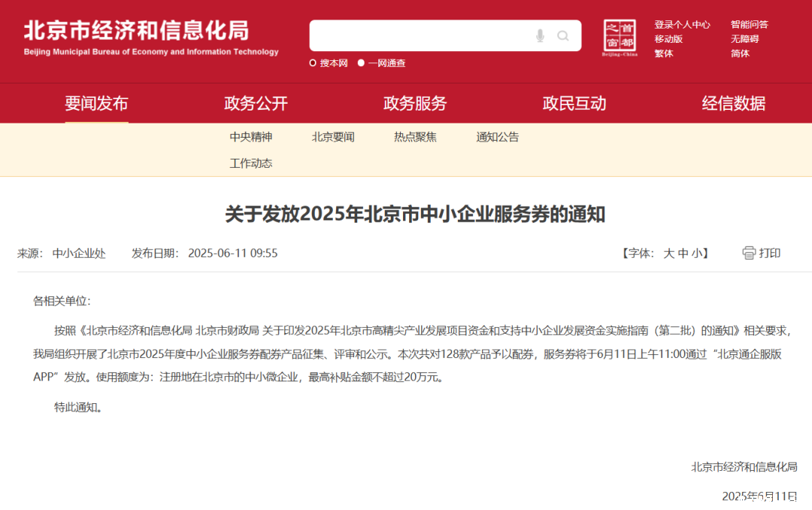Select the 一网通查 radio option
This screenshot has height=510, width=812.
[361, 63]
